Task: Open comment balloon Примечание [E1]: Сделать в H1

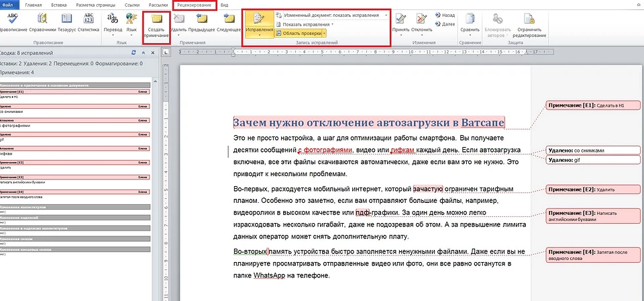Action: 592,105
